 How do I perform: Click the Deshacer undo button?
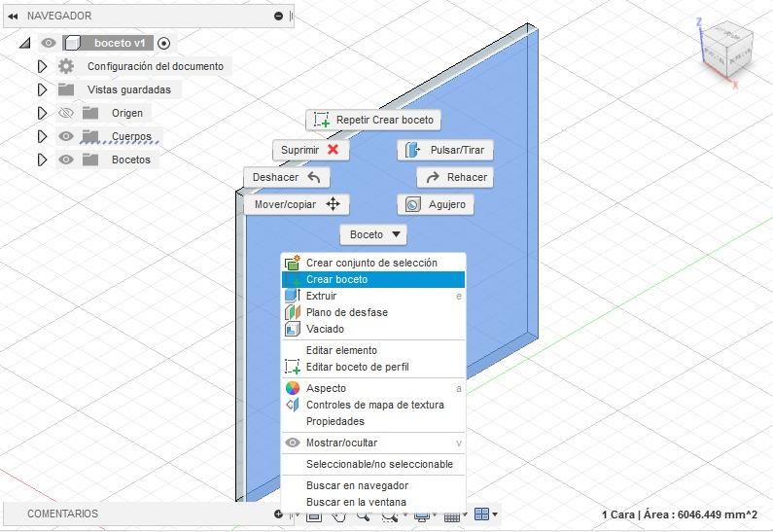(x=287, y=177)
